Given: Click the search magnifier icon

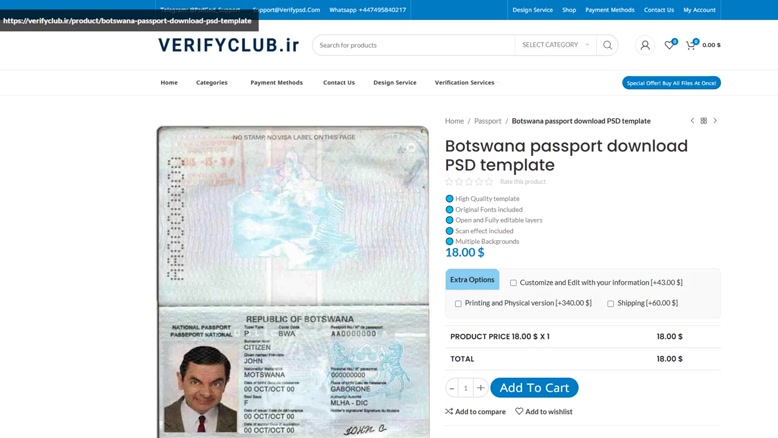Looking at the screenshot, I should click(607, 45).
